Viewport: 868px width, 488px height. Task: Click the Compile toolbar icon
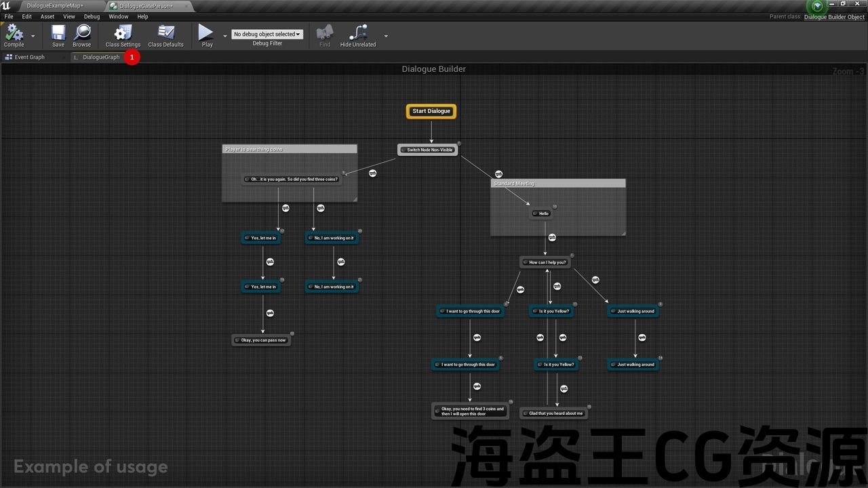click(14, 33)
